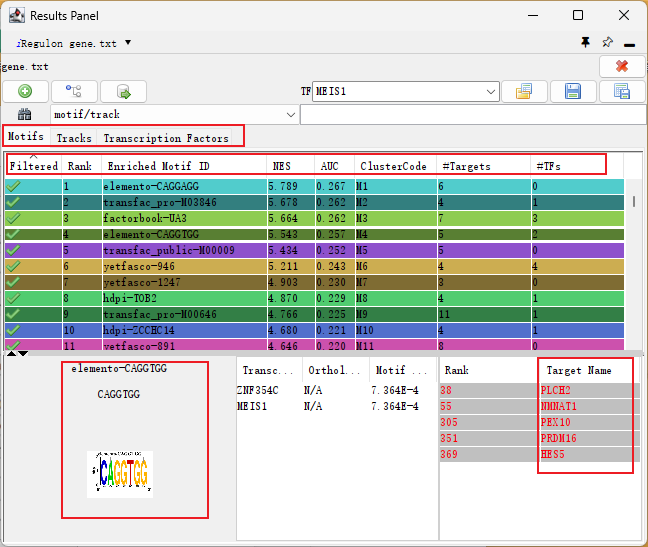The image size is (648, 547).
Task: Click the single floppy disk save icon
Action: [573, 91]
